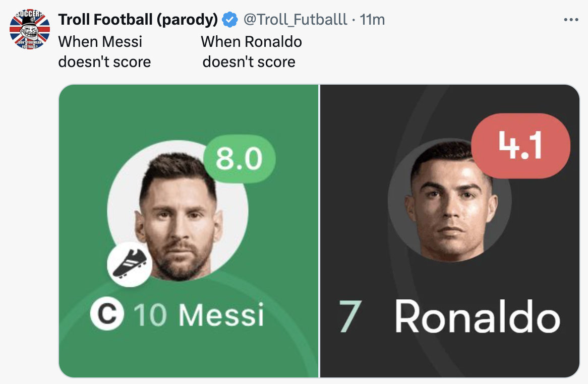Screen dimensions: 588x384
Task: Click the shirt number 7
Action: click(349, 317)
